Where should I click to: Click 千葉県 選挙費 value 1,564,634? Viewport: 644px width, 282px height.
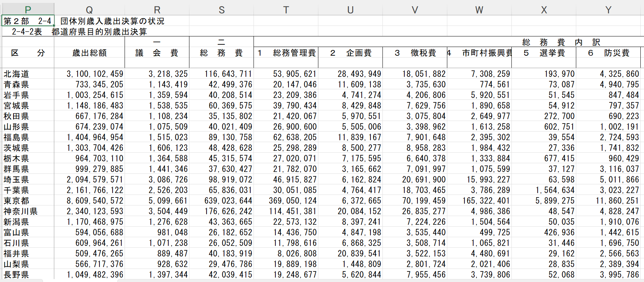tap(544, 190)
